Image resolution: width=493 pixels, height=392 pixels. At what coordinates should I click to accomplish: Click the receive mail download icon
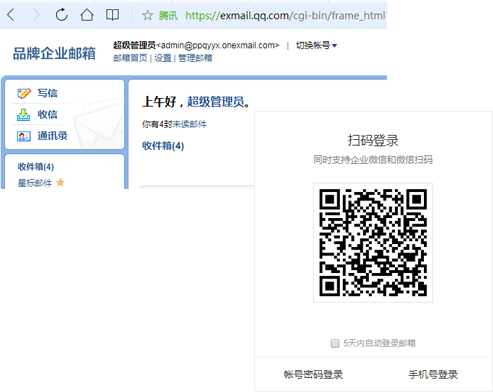pyautogui.click(x=24, y=115)
